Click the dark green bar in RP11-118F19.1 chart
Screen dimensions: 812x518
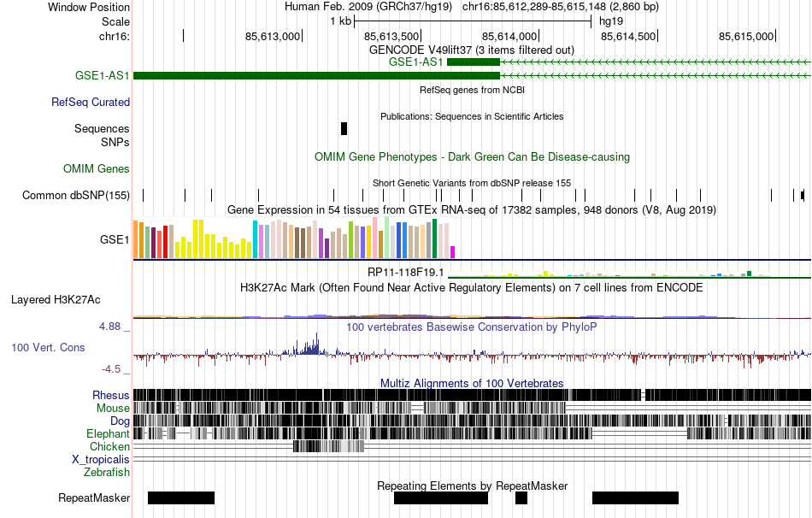tap(749, 274)
